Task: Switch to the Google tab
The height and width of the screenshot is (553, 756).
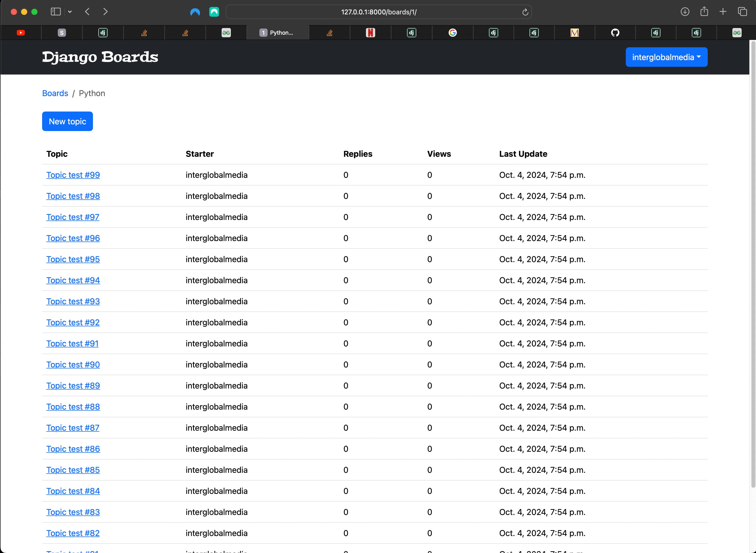Action: [452, 32]
